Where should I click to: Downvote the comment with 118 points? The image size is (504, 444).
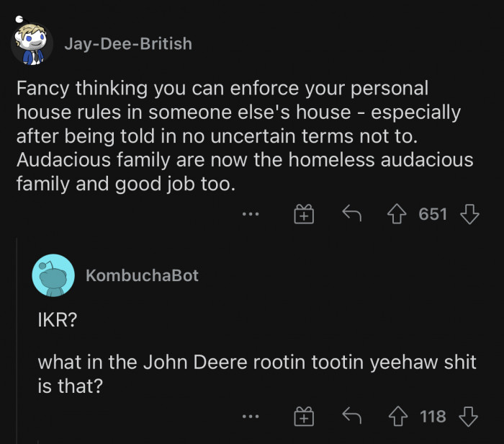click(x=469, y=416)
